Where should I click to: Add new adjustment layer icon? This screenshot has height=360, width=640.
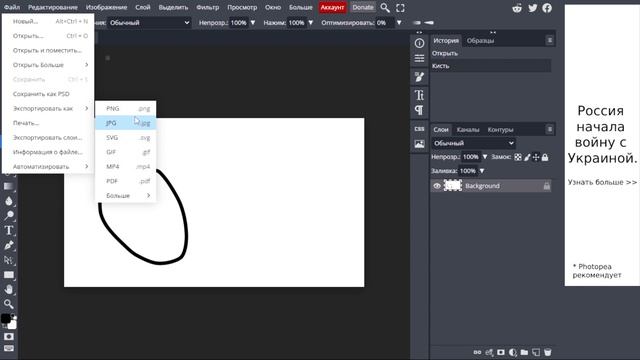click(x=513, y=352)
